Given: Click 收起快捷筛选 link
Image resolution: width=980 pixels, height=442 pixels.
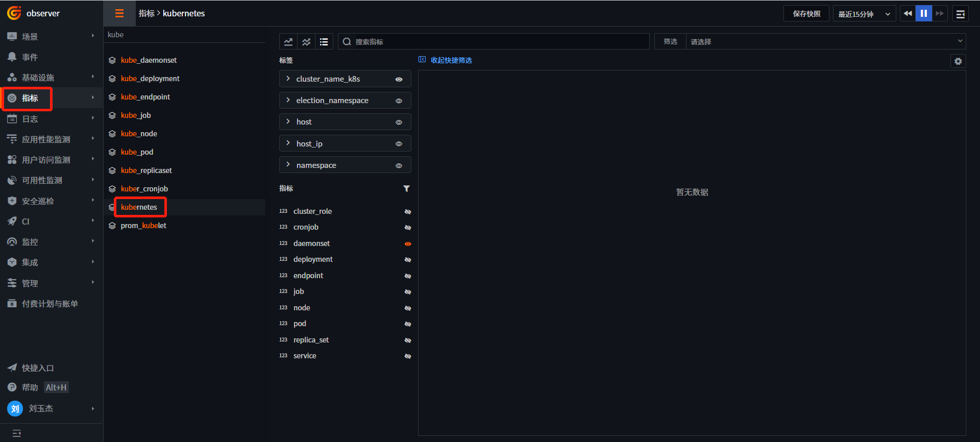Looking at the screenshot, I should (451, 60).
